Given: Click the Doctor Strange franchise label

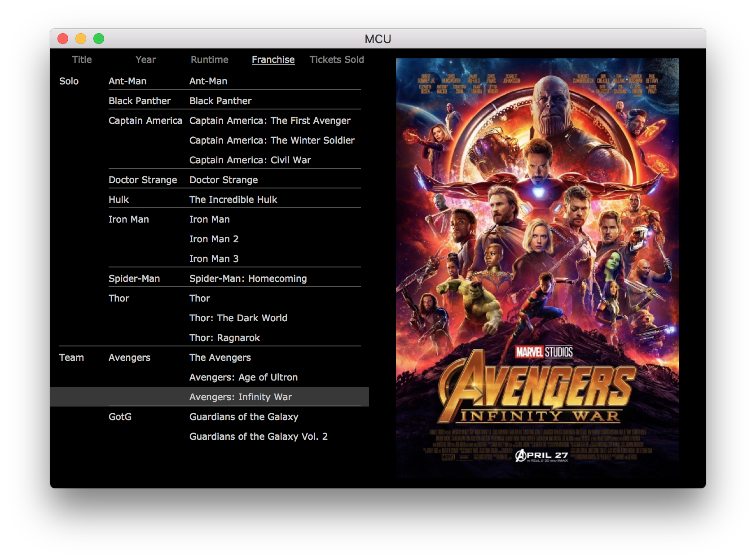Looking at the screenshot, I should pos(143,180).
